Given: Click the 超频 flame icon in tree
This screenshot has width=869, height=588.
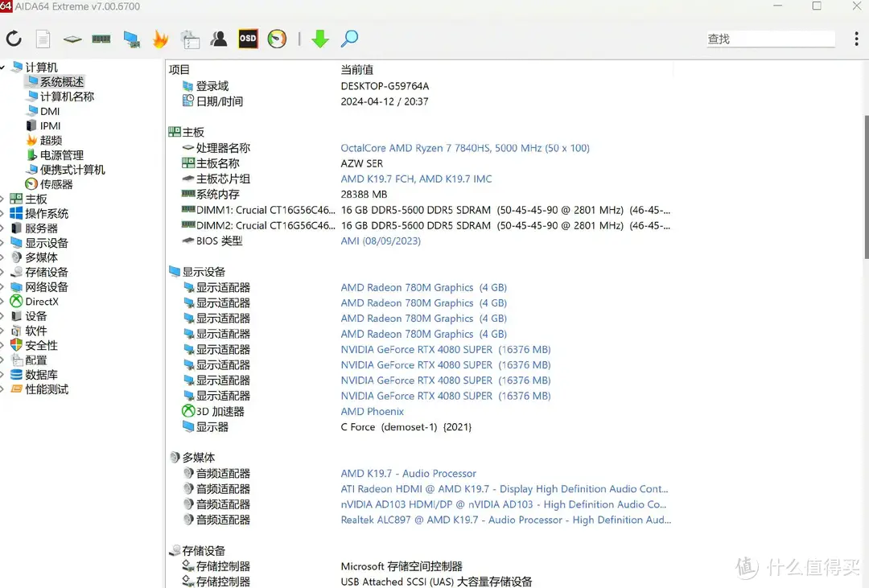Looking at the screenshot, I should (32, 140).
